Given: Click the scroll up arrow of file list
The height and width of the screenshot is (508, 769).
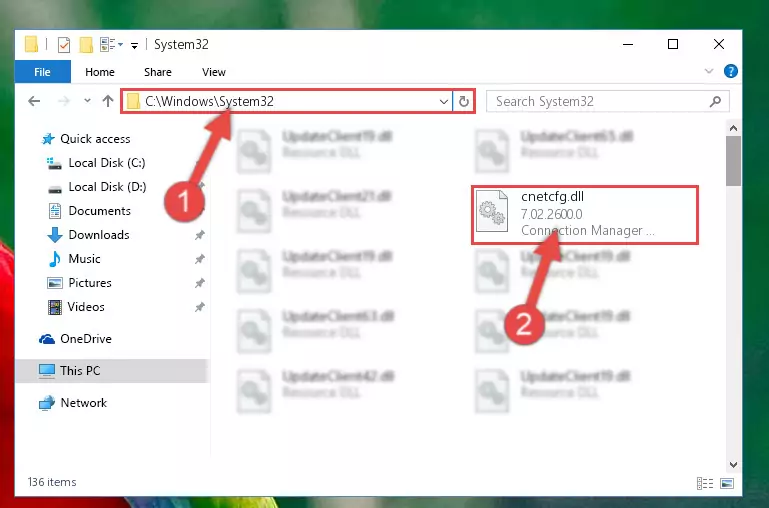Looking at the screenshot, I should (733, 128).
